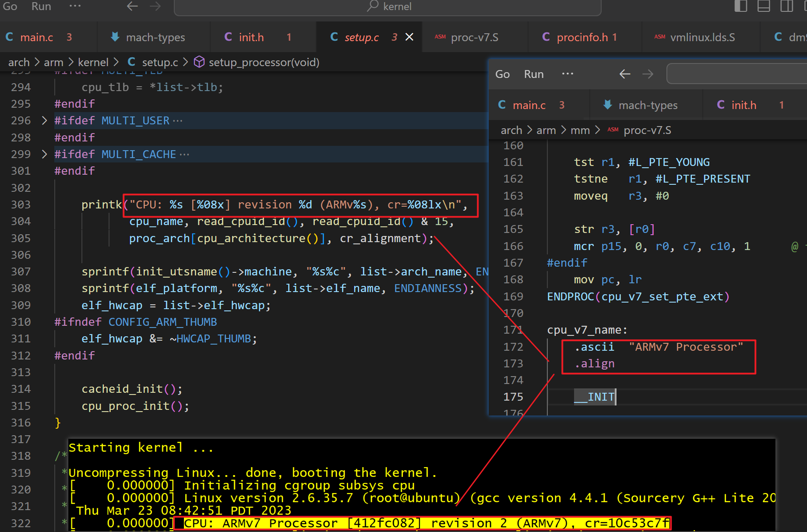Go back arrow in the overlay window
This screenshot has height=532, width=807.
coord(625,74)
